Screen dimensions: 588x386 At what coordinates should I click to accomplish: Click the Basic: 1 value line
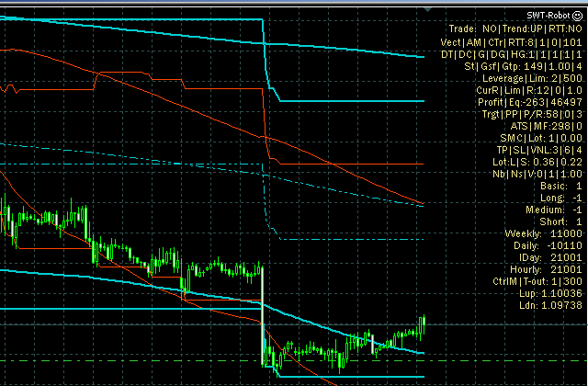coord(561,186)
